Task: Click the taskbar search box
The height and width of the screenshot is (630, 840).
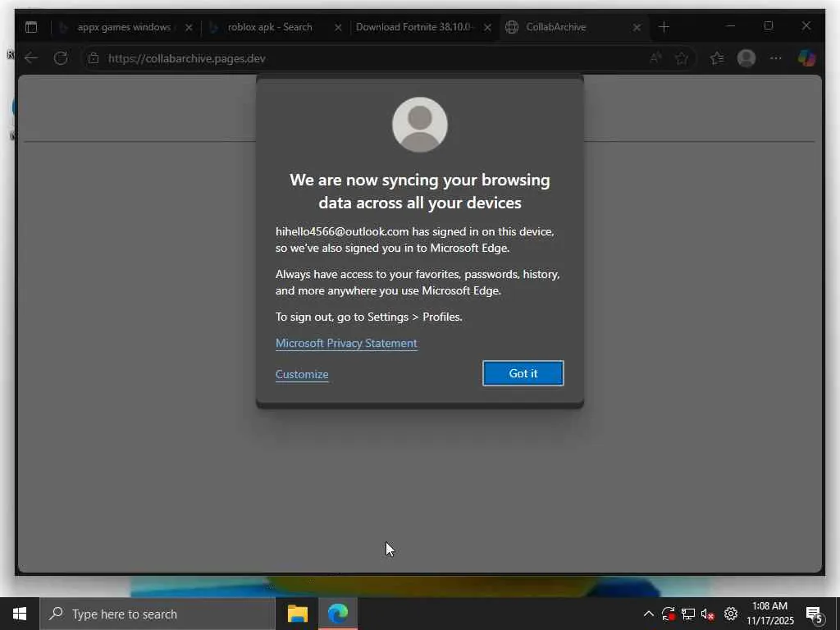Action: pyautogui.click(x=157, y=614)
